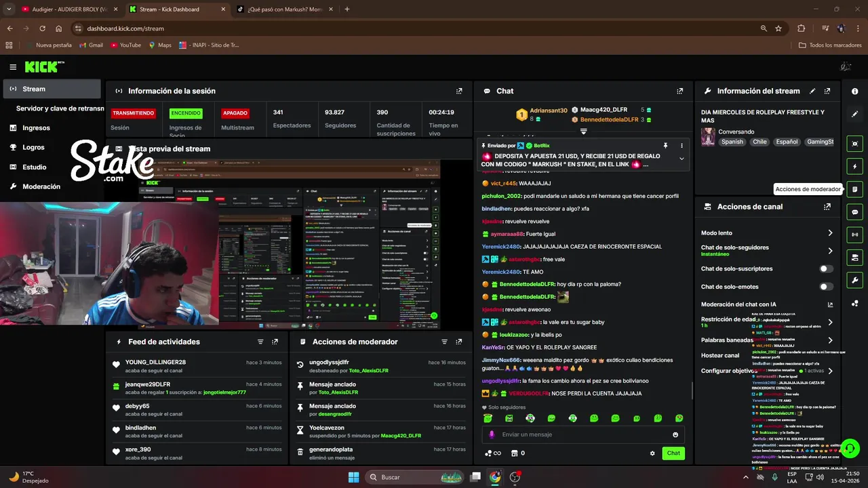The height and width of the screenshot is (488, 868).
Task: Open the pinned message three-dot menu
Action: [x=682, y=146]
